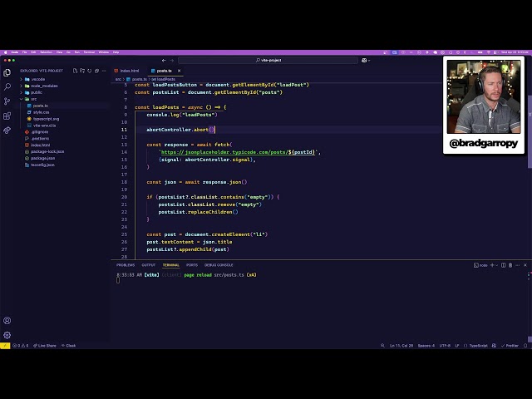Open notifications bell in status bar

coord(525,346)
